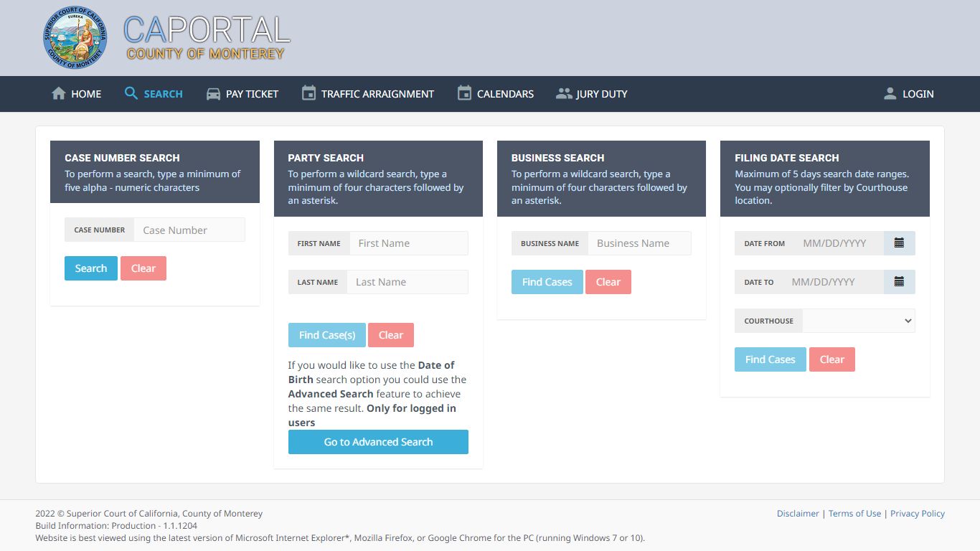Click Clear under Case Number Search

click(143, 268)
